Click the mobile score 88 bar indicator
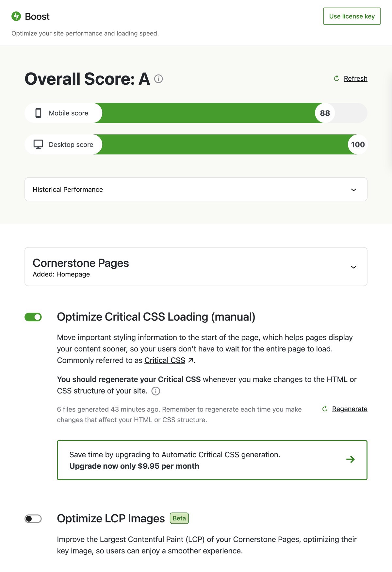Screen dimensions: 392x572 point(325,113)
